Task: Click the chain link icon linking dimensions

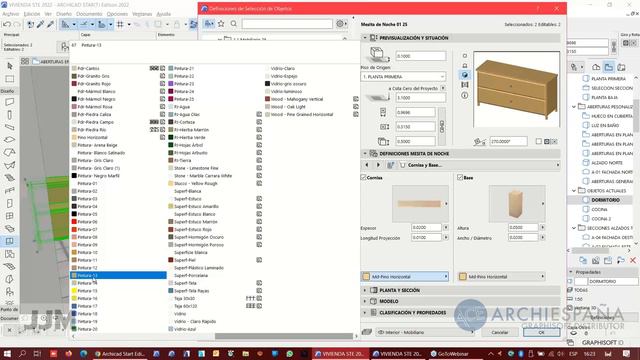Action: click(441, 127)
